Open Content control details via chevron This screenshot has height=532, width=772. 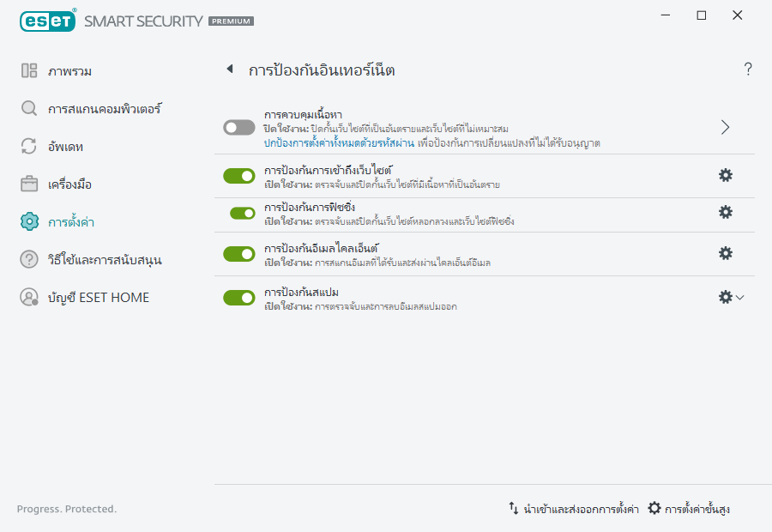tap(724, 126)
